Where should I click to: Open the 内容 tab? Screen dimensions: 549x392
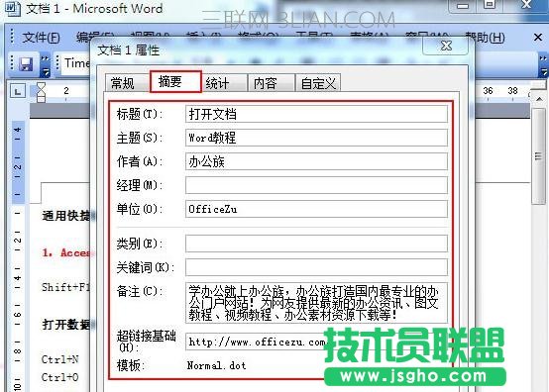point(271,83)
